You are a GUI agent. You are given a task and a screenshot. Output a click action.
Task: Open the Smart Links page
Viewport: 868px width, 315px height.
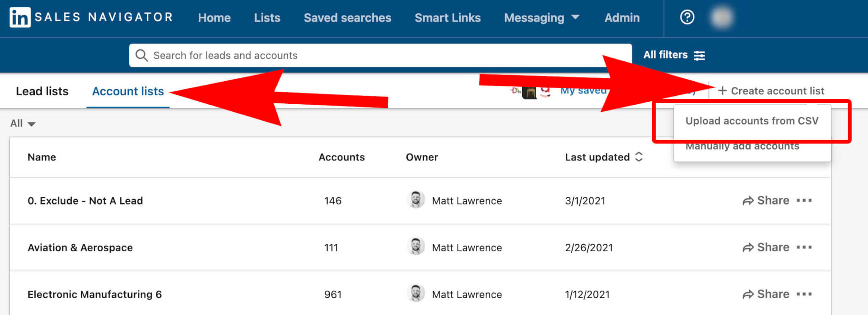pyautogui.click(x=448, y=18)
